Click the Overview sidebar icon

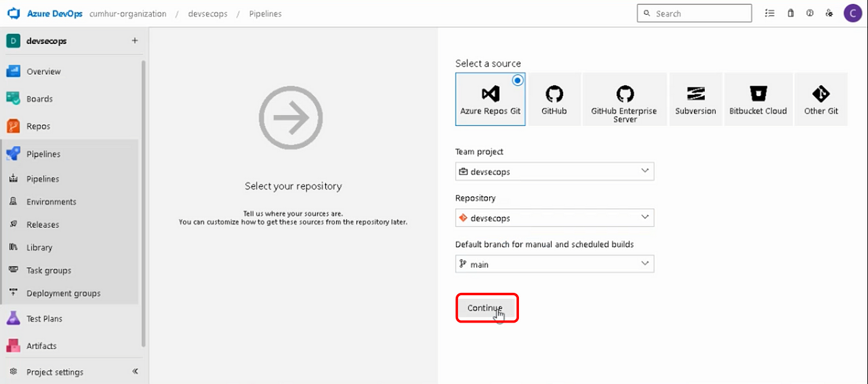click(x=13, y=71)
